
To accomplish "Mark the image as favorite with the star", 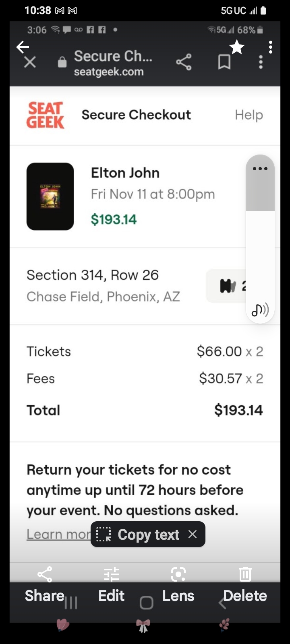I will tap(237, 47).
